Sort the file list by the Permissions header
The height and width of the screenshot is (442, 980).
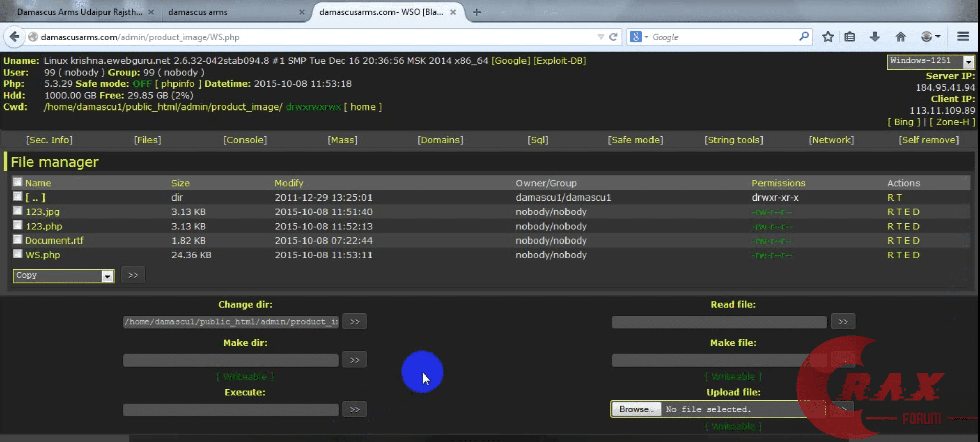point(778,183)
